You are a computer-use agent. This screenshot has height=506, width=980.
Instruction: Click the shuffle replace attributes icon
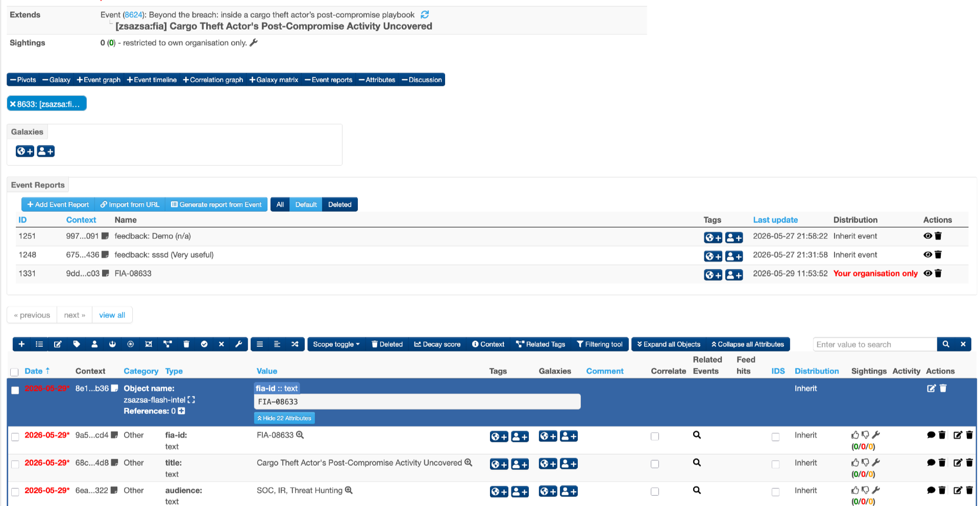295,344
